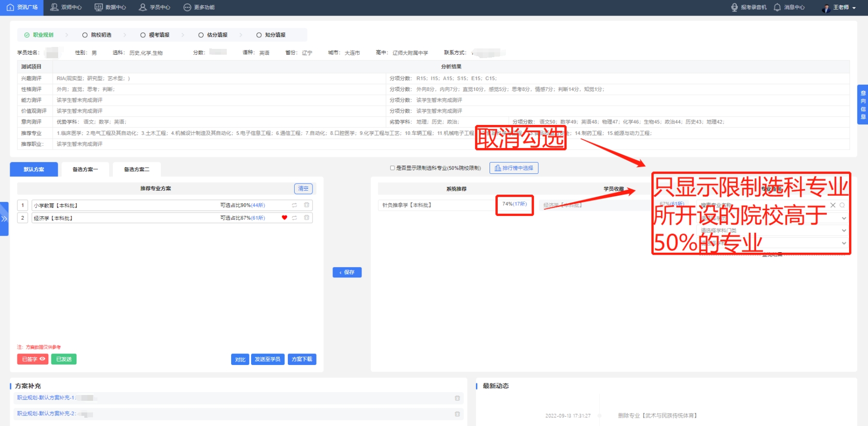
Task: Open 更多功能 menu
Action: [x=199, y=7]
